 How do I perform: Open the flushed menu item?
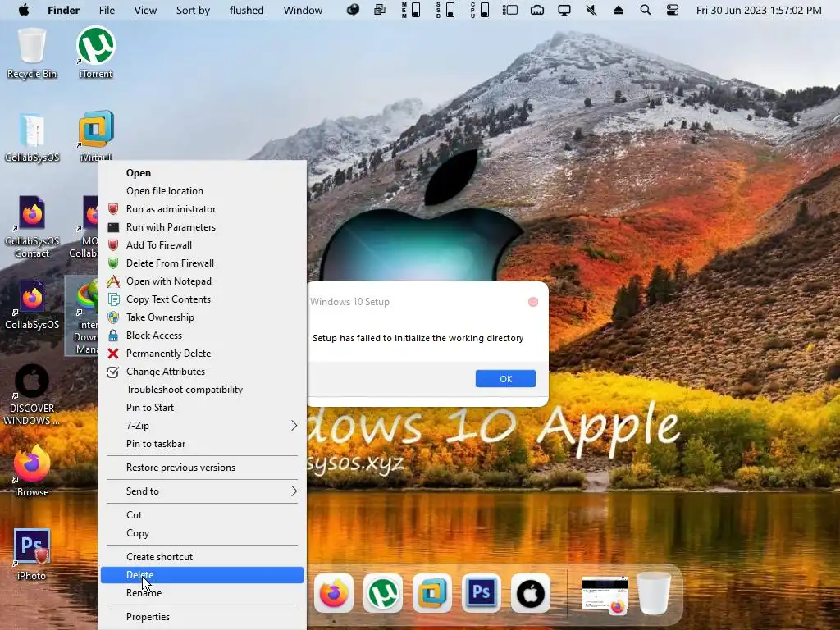click(x=246, y=10)
